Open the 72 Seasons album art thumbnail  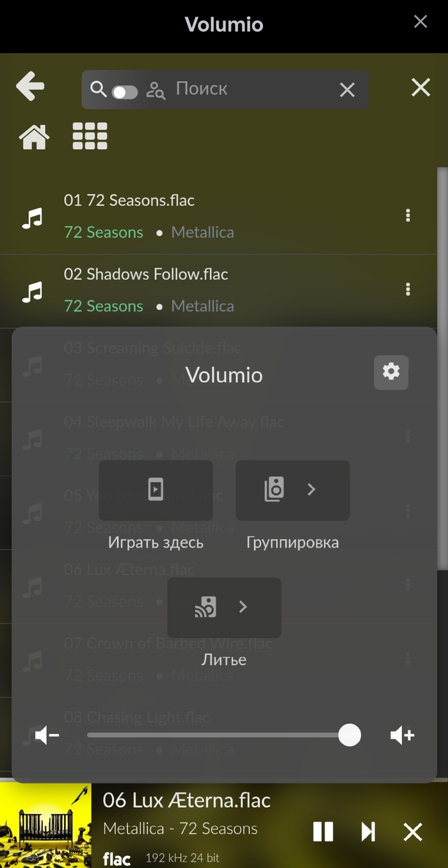45,826
